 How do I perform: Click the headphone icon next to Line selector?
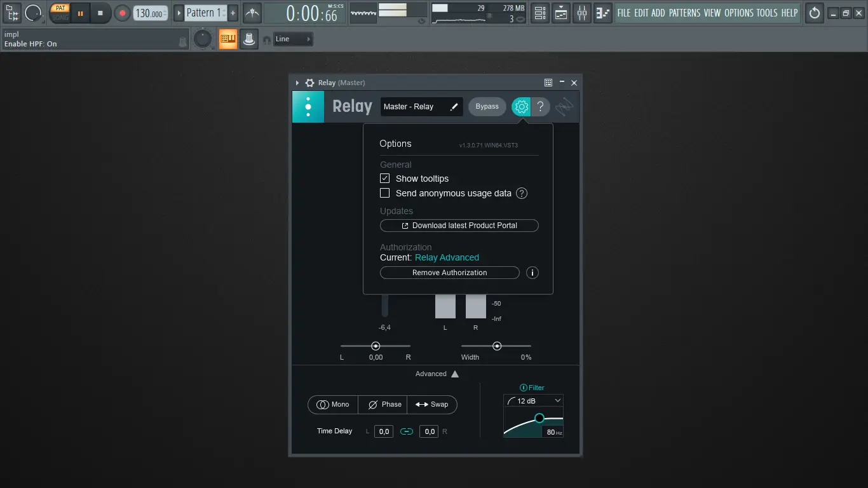tap(267, 40)
